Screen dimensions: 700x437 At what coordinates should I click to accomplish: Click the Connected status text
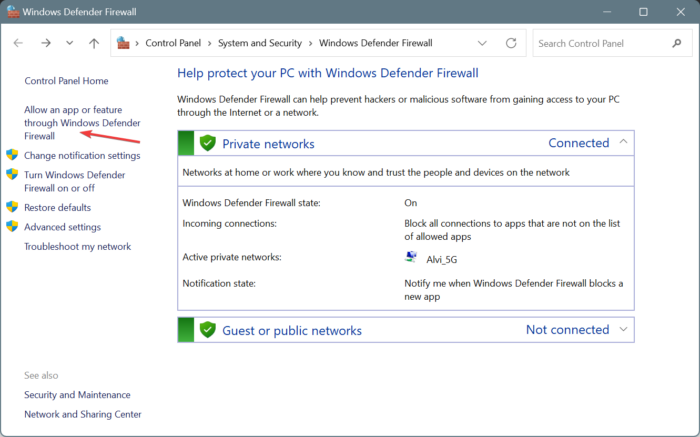(579, 143)
